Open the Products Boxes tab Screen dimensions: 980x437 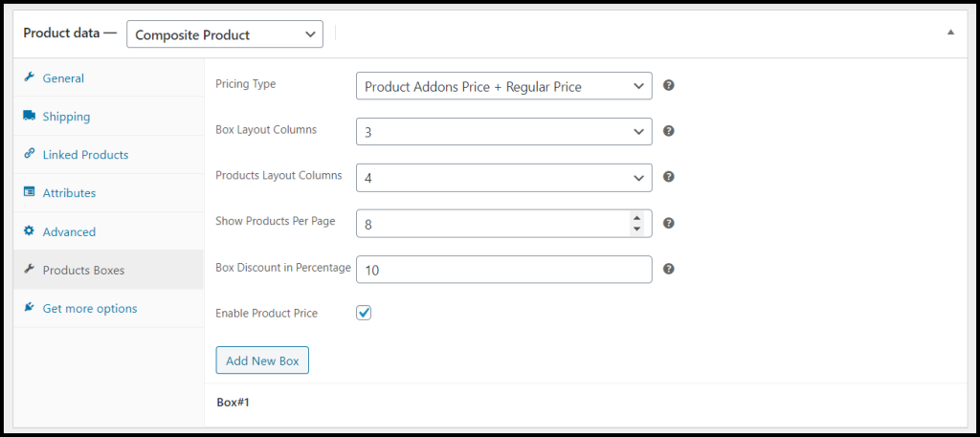[x=83, y=270]
